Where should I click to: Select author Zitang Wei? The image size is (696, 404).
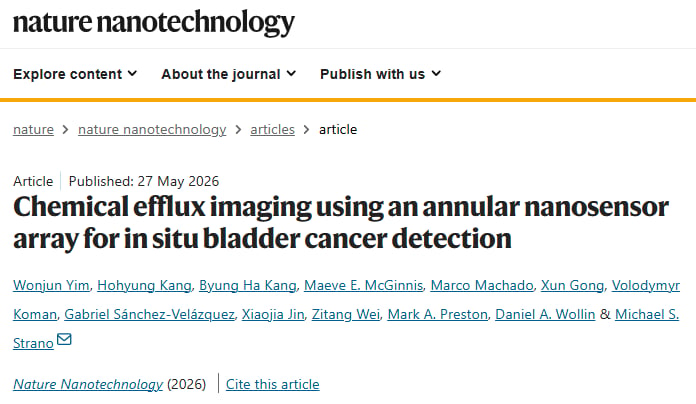(346, 314)
